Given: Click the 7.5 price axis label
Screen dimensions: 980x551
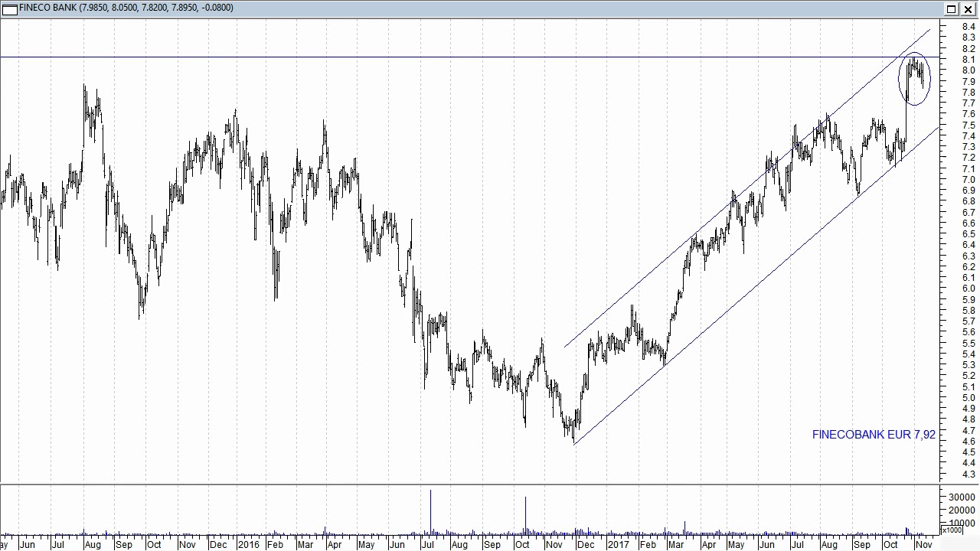Looking at the screenshot, I should (x=969, y=125).
